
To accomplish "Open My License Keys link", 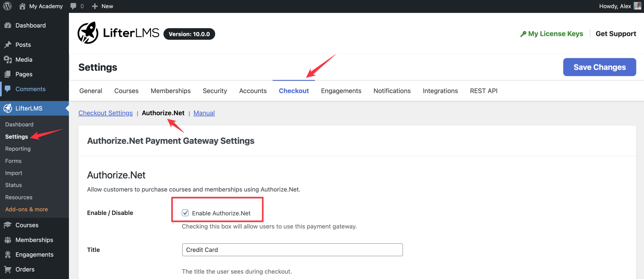I will 555,34.
